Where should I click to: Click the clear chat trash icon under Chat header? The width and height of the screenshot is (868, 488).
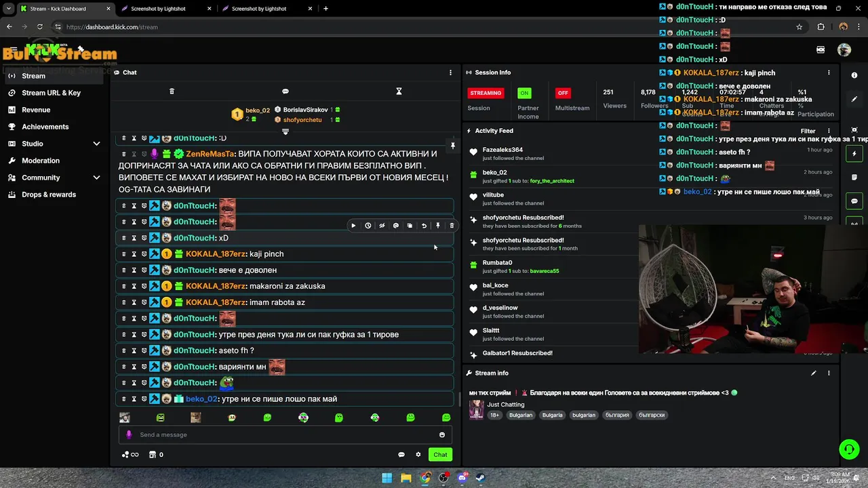pyautogui.click(x=172, y=91)
